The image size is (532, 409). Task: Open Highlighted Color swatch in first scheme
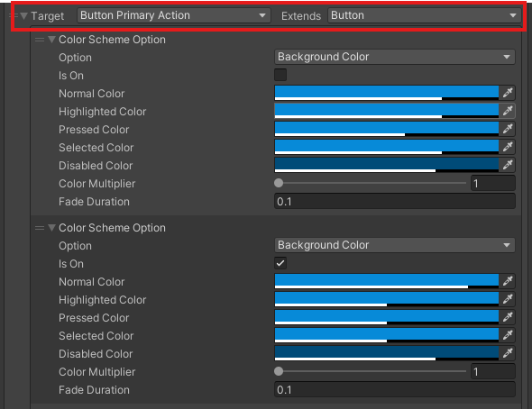(387, 111)
